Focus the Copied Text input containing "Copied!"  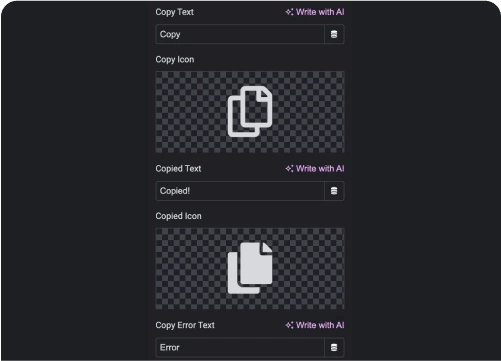pos(240,191)
